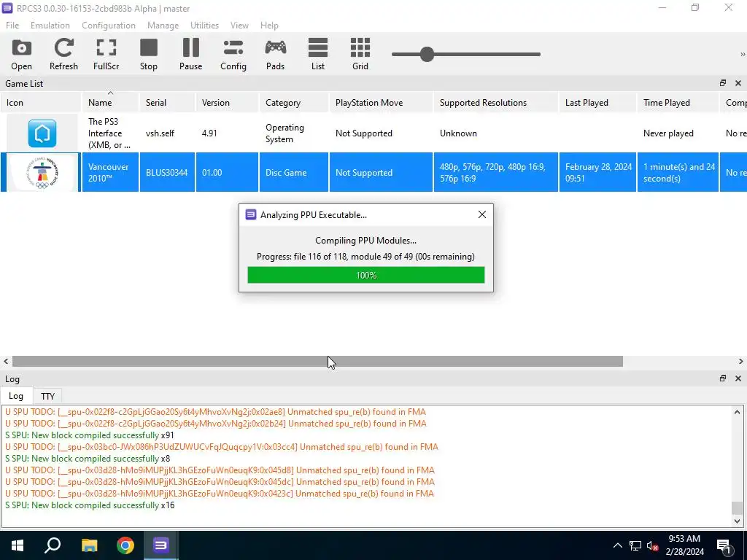Stop the running emulation
This screenshot has width=747, height=560.
149,54
